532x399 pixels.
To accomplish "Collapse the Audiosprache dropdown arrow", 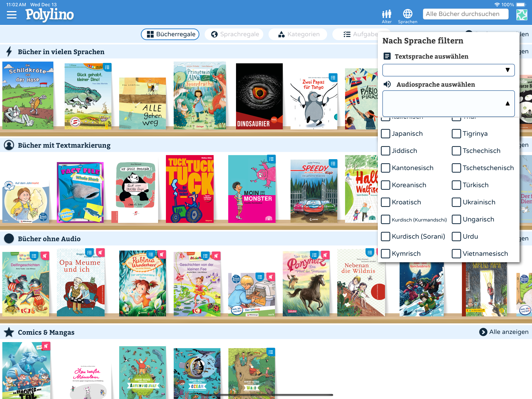I will click(x=507, y=103).
